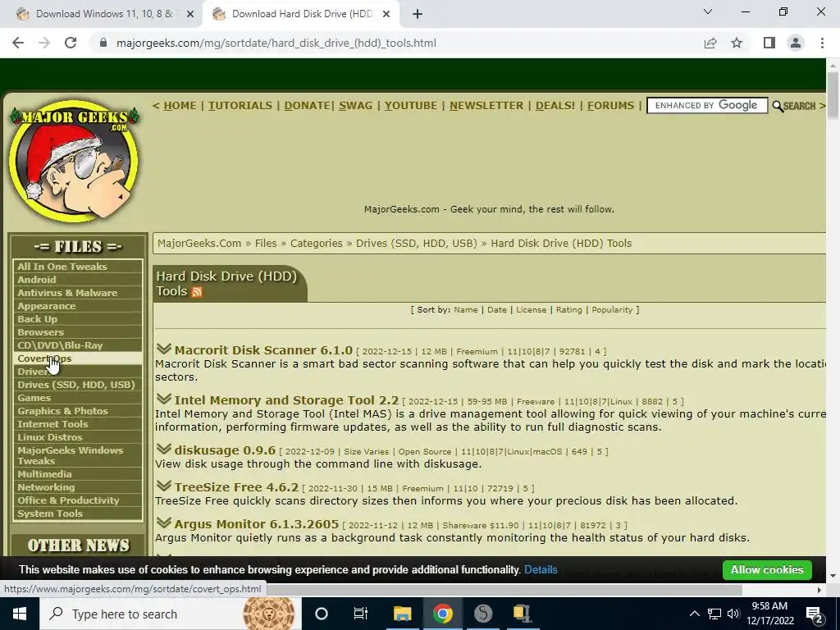Viewport: 840px width, 630px height.
Task: Open DEALS! in the top navigation
Action: 555,106
